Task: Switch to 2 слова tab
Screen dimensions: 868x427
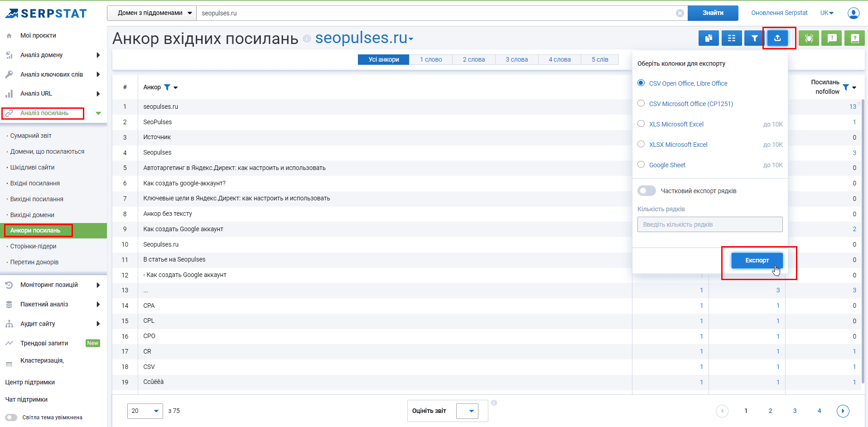Action: pos(474,59)
